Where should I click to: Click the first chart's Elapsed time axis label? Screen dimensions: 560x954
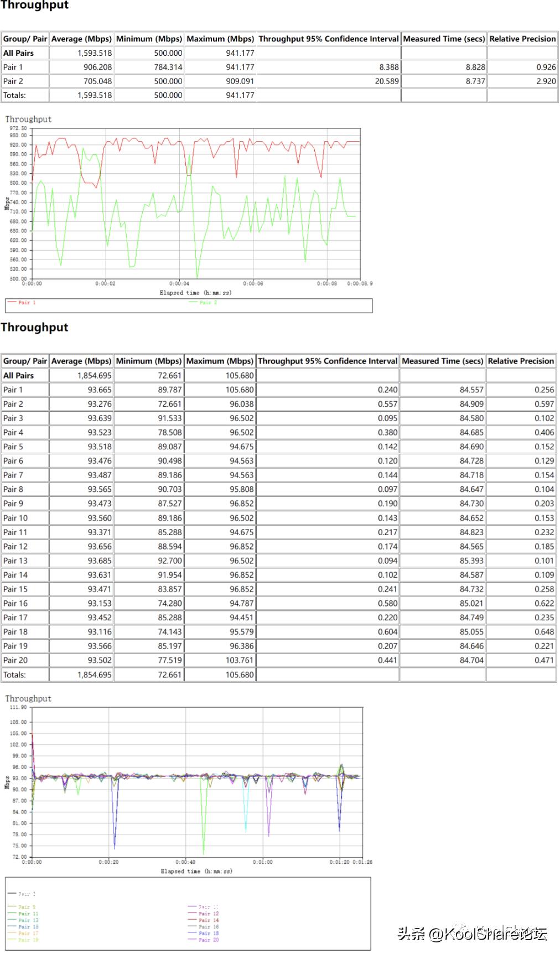(x=196, y=293)
